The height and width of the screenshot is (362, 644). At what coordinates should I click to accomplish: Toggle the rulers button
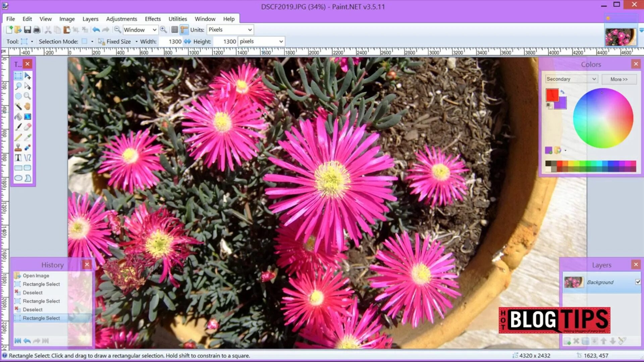(184, 30)
